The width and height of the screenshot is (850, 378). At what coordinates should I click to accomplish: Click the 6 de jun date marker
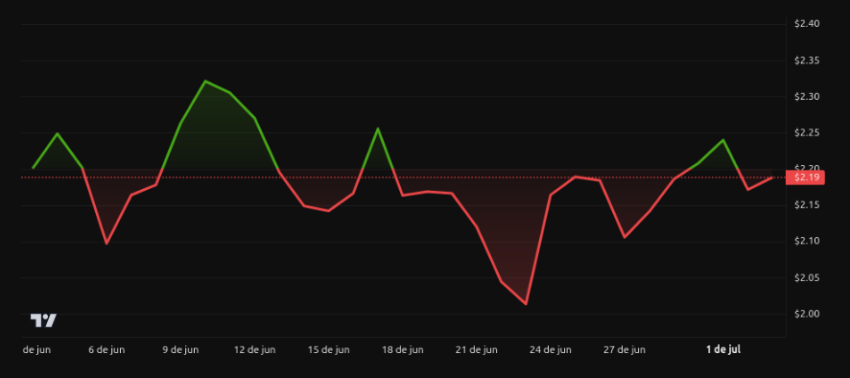point(107,350)
